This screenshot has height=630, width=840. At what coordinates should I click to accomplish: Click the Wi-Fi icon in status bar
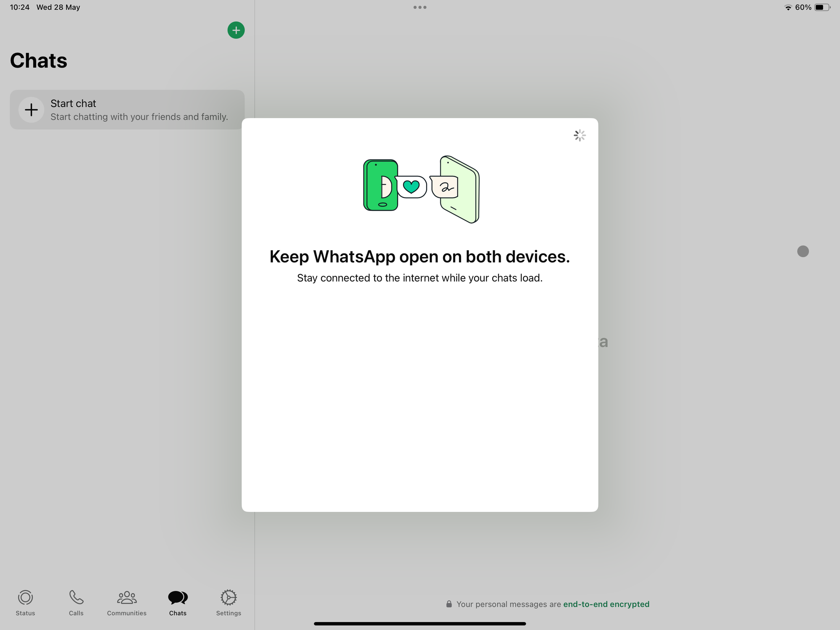(x=788, y=8)
